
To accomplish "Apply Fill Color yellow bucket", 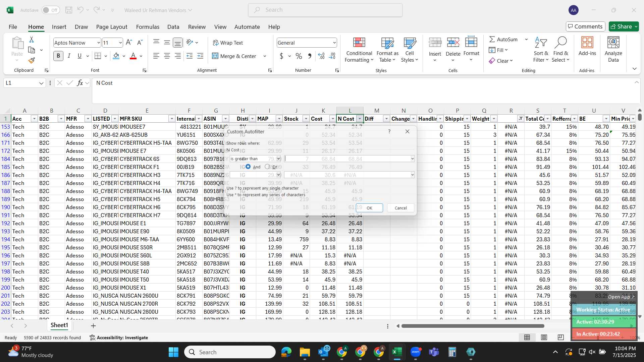I will tap(116, 56).
